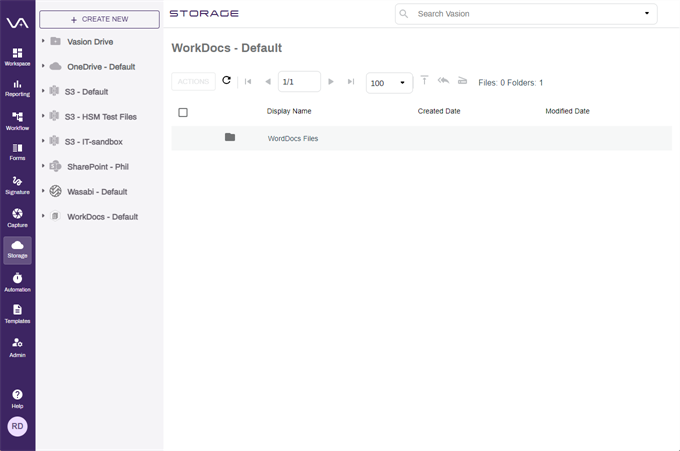
Task: Select Vasion Drive label in the tree
Action: (90, 42)
